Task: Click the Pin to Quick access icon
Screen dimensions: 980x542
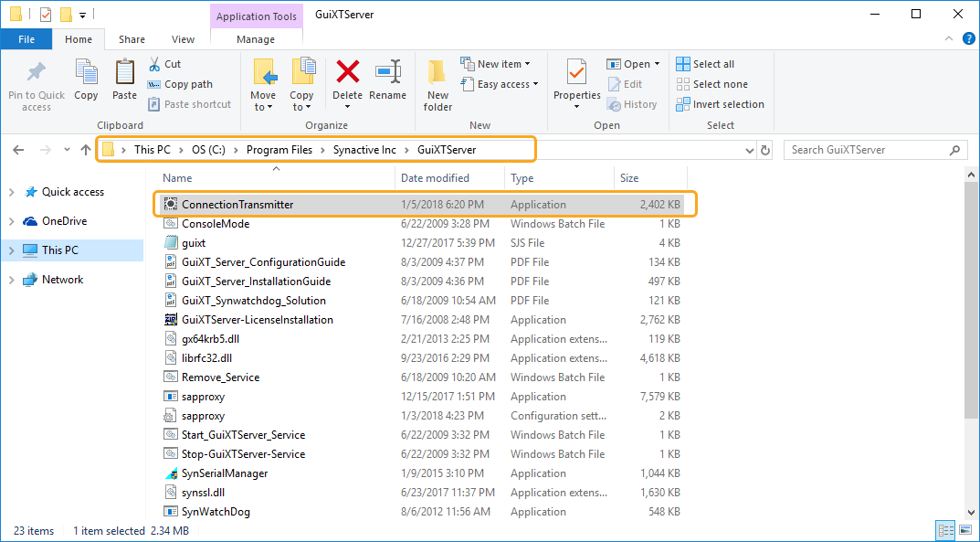Action: pyautogui.click(x=37, y=73)
